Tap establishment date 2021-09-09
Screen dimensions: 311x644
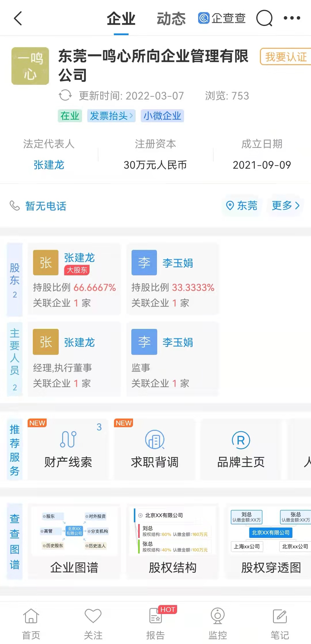point(262,165)
